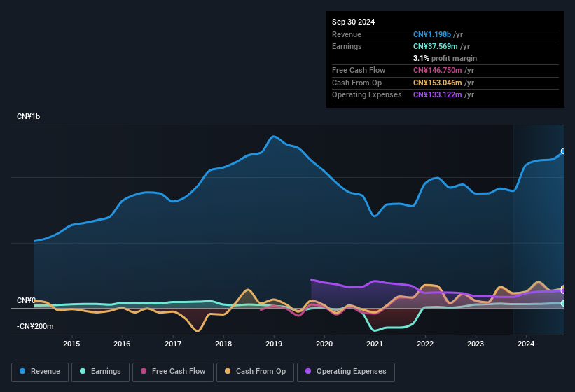Click the 2017 x-axis label
This screenshot has height=392, width=575.
pos(173,344)
